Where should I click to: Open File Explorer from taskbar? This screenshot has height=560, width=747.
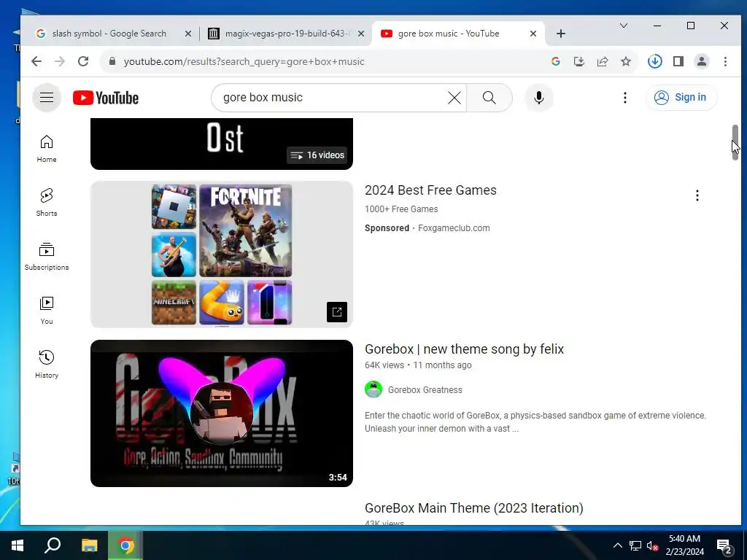click(x=89, y=545)
